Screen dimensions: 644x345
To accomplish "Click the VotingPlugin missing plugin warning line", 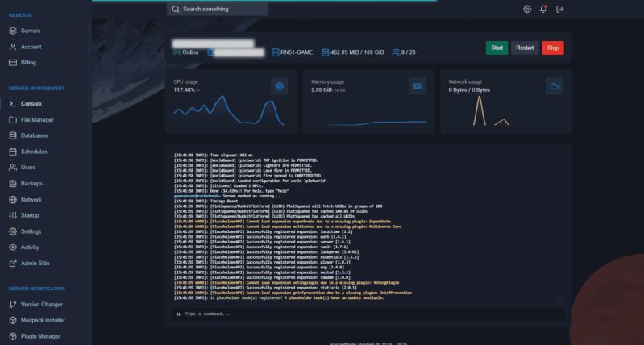I will click(x=286, y=283).
